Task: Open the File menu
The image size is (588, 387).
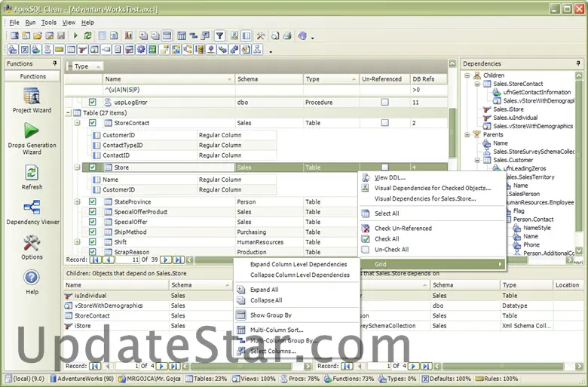Action: [14, 22]
